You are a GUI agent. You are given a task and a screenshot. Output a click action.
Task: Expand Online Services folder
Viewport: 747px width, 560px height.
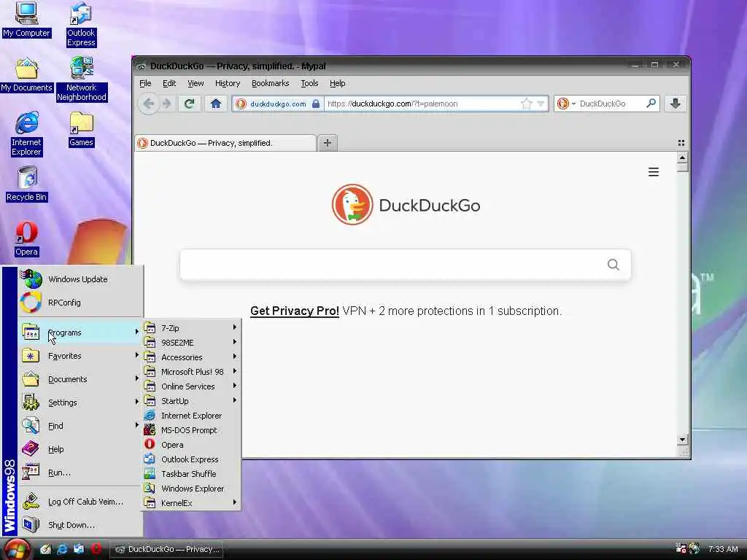[191, 386]
